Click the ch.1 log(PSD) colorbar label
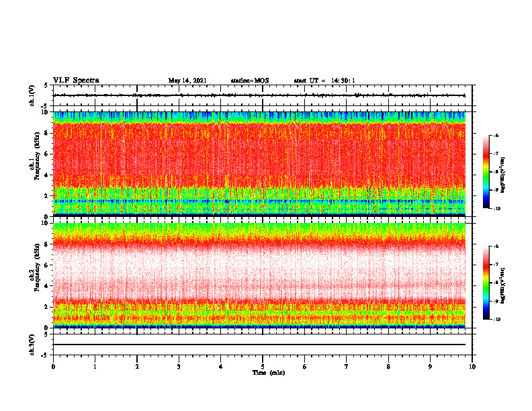Screen dimensions: 532x411 coord(503,175)
